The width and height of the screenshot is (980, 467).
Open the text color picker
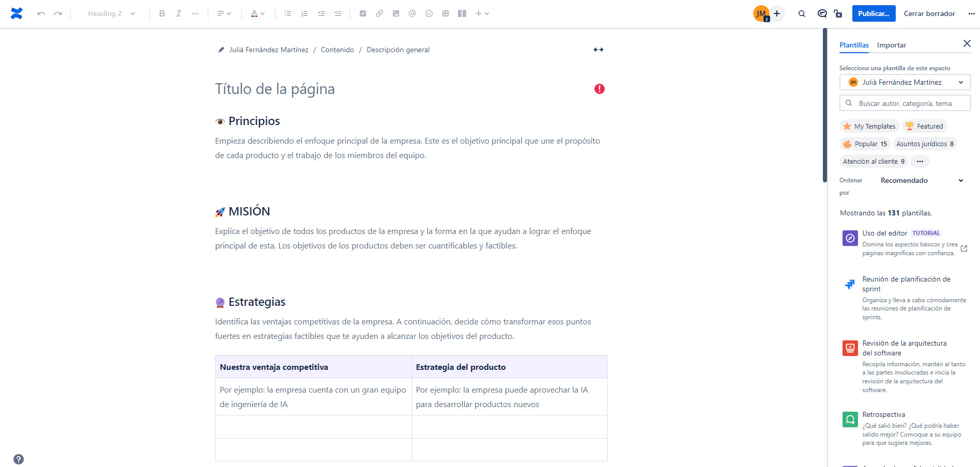[x=257, y=13]
